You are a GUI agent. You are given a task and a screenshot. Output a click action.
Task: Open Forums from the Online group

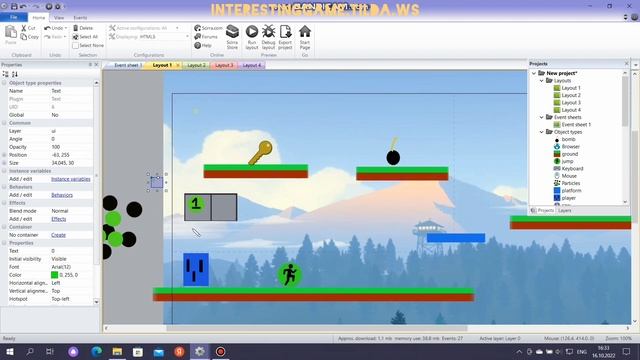coord(206,37)
